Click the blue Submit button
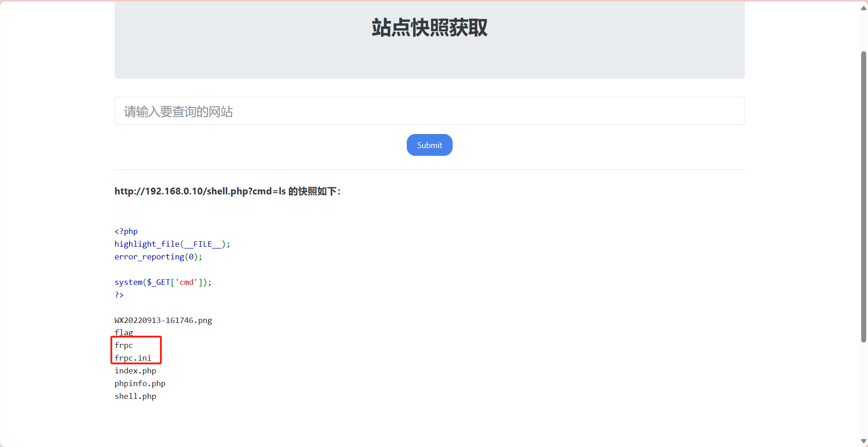The image size is (868, 447). coord(429,145)
